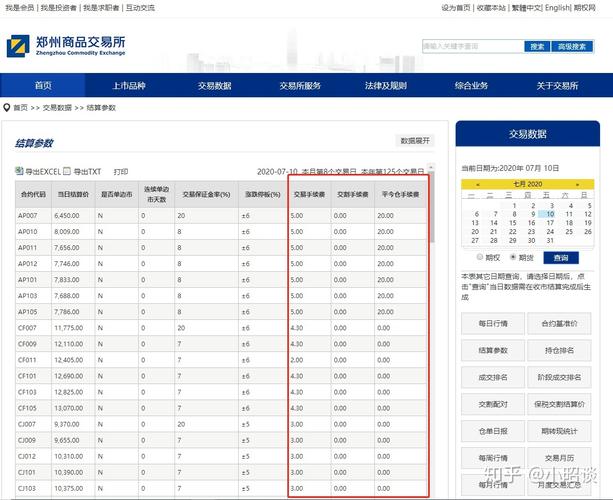Select July 1 in the calendar
The image size is (613, 500).
pyautogui.click(x=514, y=205)
